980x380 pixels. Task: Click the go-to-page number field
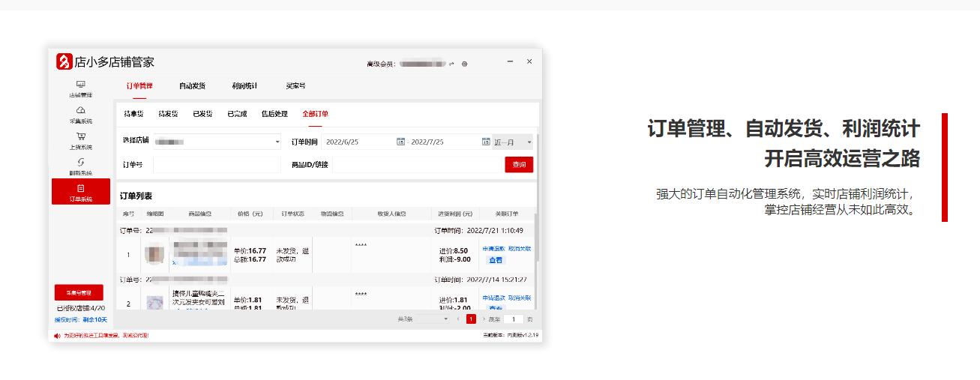pos(513,319)
